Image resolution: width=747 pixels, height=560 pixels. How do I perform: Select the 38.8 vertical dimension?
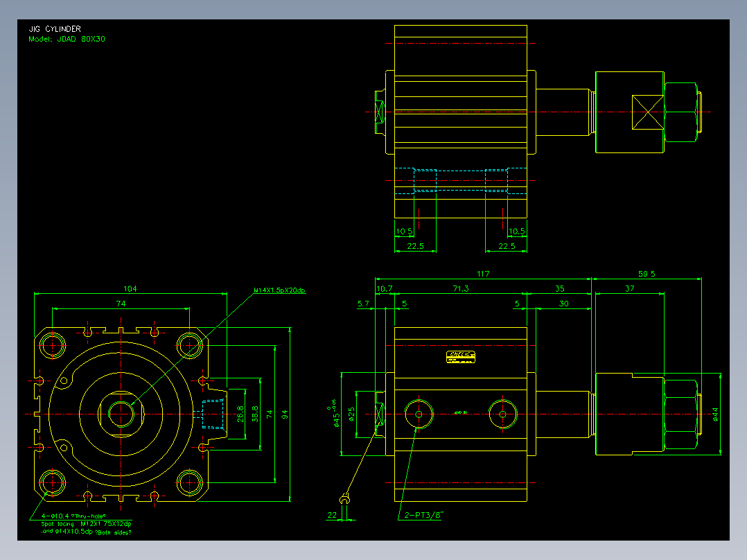[255, 414]
